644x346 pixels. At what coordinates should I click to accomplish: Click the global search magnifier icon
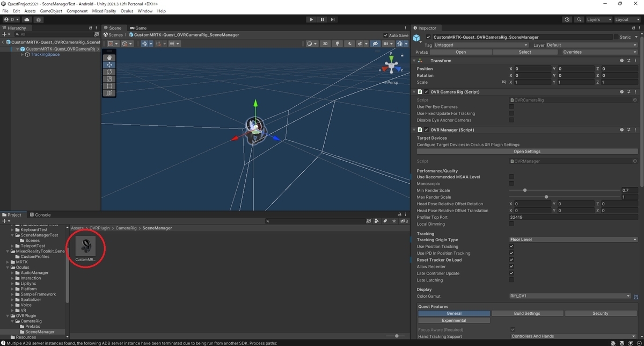(580, 19)
